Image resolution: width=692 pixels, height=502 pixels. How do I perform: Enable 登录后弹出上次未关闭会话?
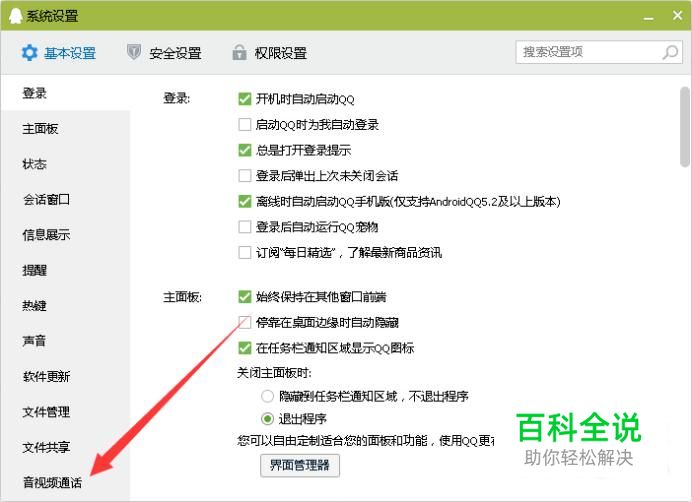click(244, 176)
